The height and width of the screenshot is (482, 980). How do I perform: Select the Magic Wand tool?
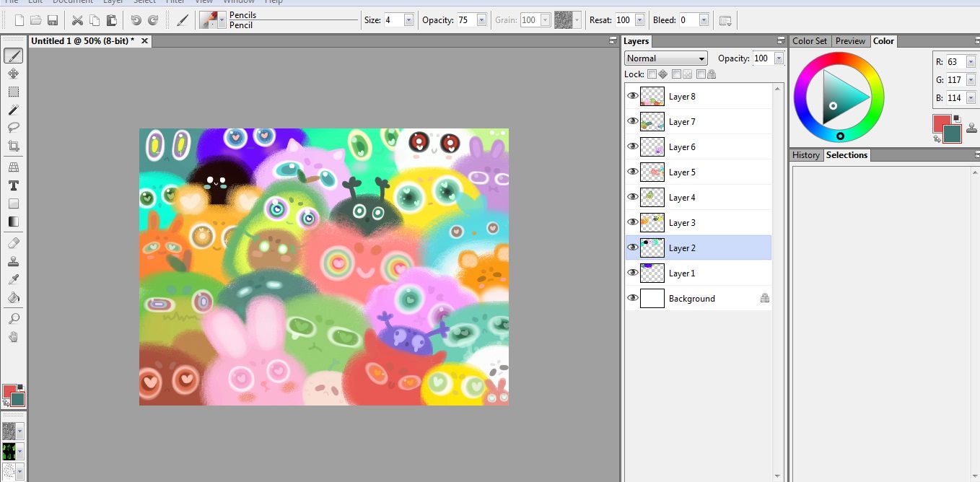(13, 110)
